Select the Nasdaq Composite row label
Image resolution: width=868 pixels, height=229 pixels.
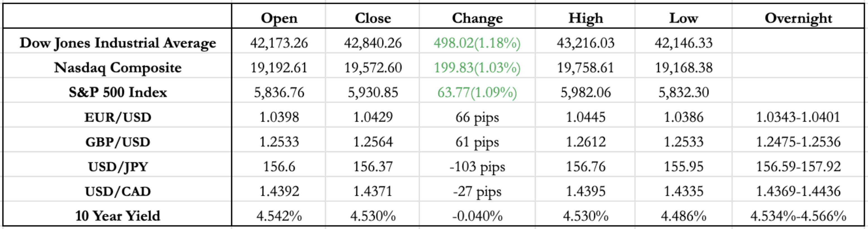117,68
